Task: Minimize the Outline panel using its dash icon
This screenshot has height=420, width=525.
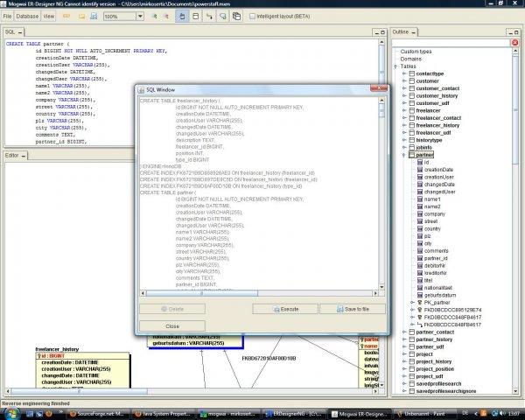Action: click(414, 32)
